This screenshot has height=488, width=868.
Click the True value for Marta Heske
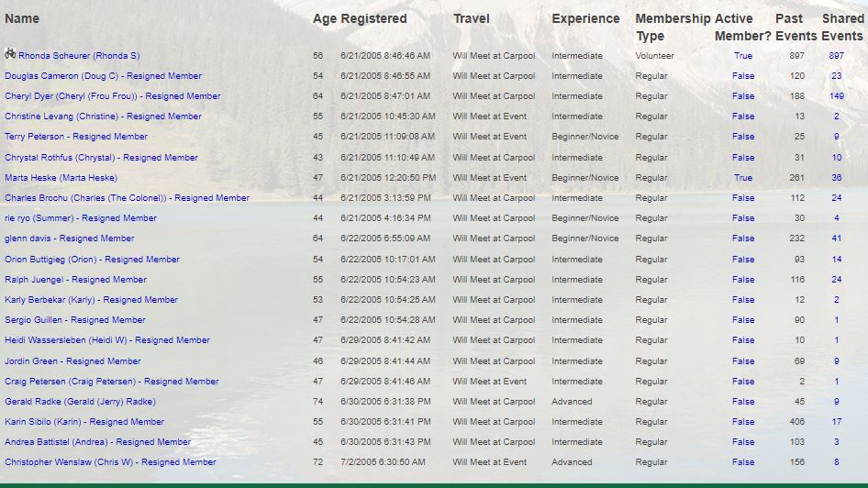[742, 178]
